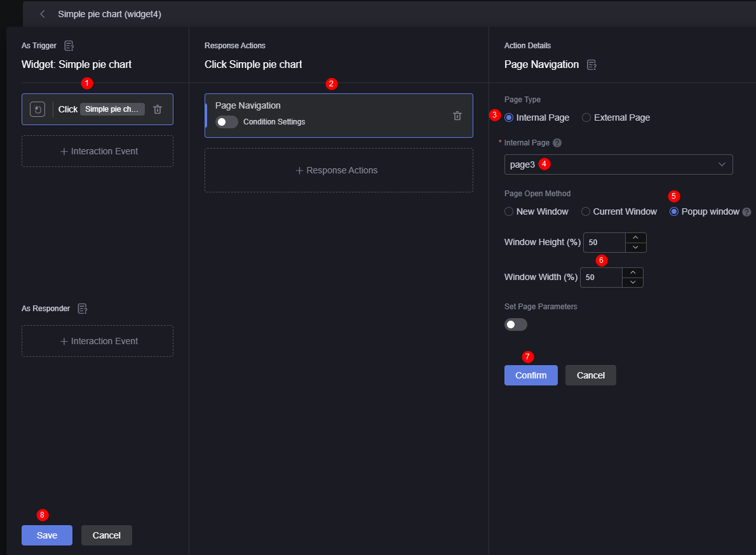Add an Interaction Event under As Trigger
The width and height of the screenshot is (756, 555).
click(x=97, y=151)
